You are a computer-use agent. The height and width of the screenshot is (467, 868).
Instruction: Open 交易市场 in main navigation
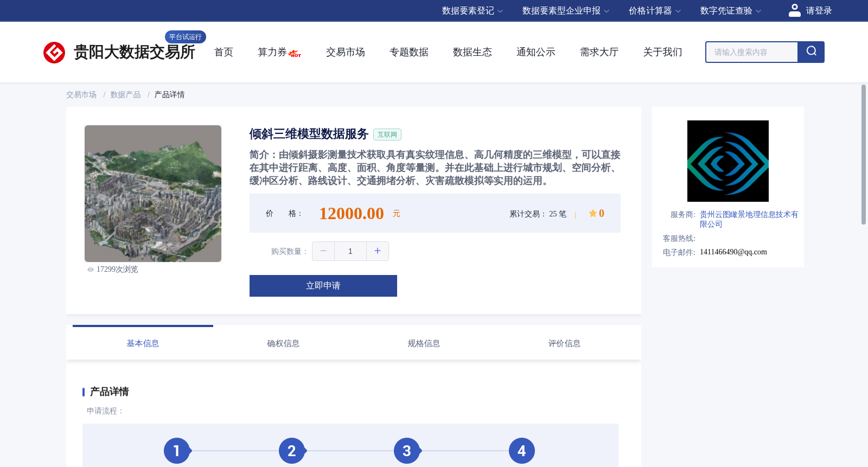point(346,52)
